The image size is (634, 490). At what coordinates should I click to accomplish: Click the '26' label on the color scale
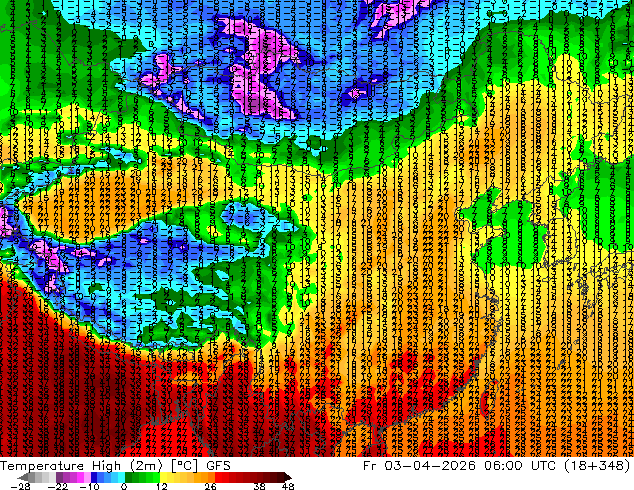210,486
